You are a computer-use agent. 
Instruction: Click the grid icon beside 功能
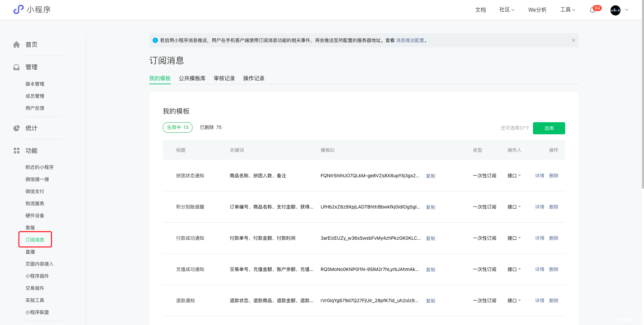point(16,151)
